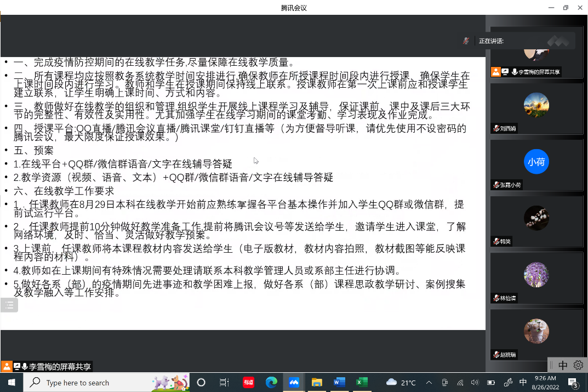Click the muted microphone icon beside 正在讲话
This screenshot has height=392, width=588.
(x=466, y=41)
